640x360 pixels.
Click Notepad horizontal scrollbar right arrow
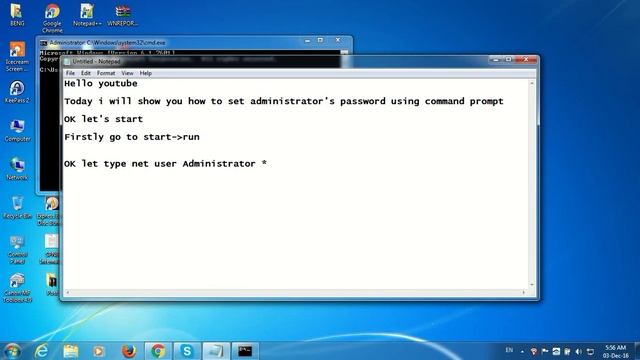pyautogui.click(x=524, y=292)
